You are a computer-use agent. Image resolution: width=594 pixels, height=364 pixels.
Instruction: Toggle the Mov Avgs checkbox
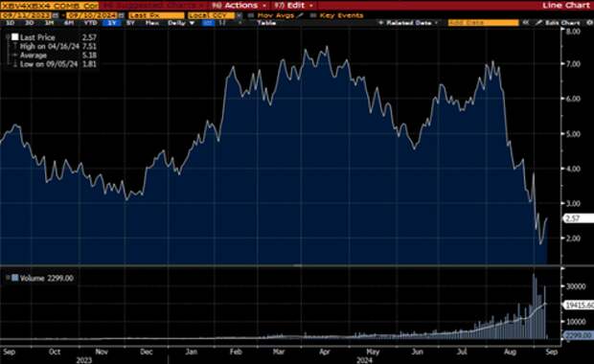point(251,15)
